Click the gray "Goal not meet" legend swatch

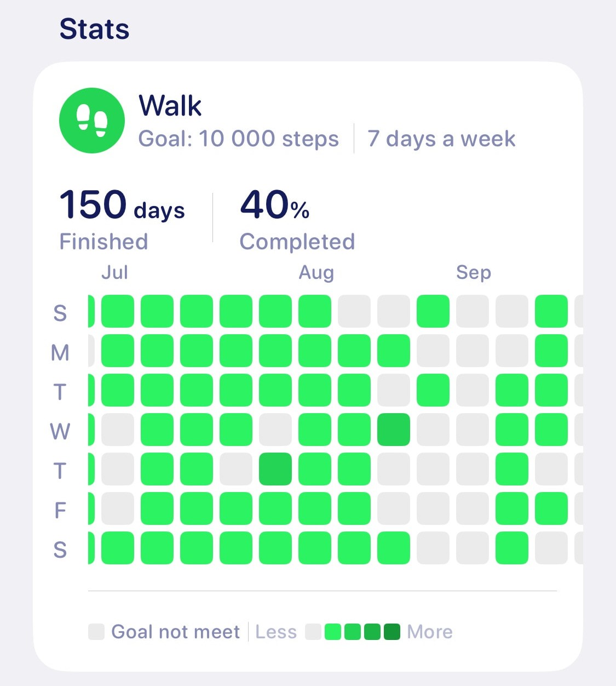(x=96, y=632)
